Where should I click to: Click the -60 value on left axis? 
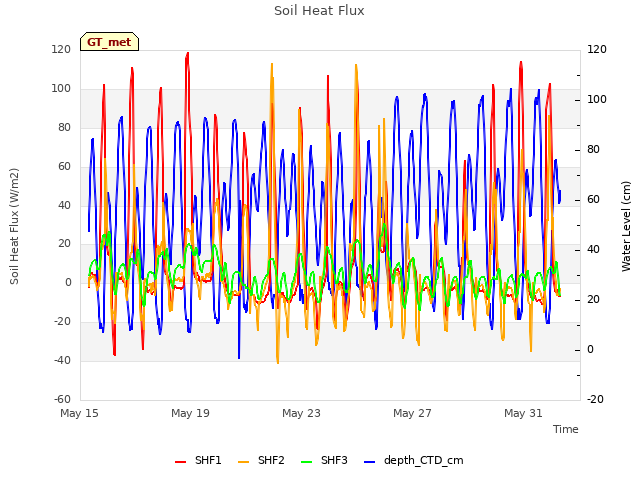62,399
